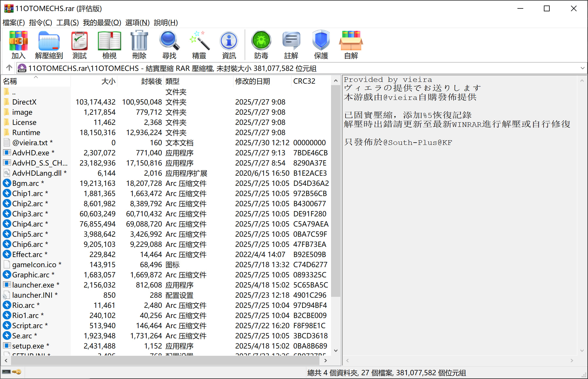
Task: Open the Favorites (我的最愛) menu
Action: 102,22
